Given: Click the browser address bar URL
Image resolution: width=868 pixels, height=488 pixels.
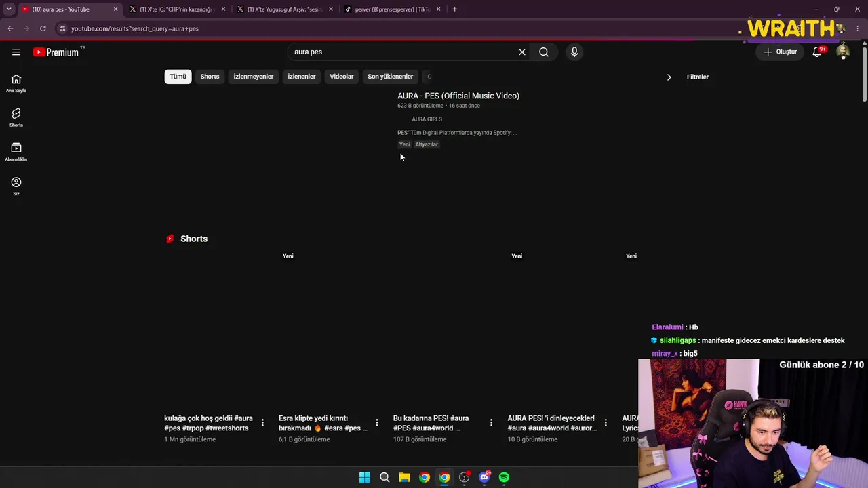Looking at the screenshot, I should [135, 28].
